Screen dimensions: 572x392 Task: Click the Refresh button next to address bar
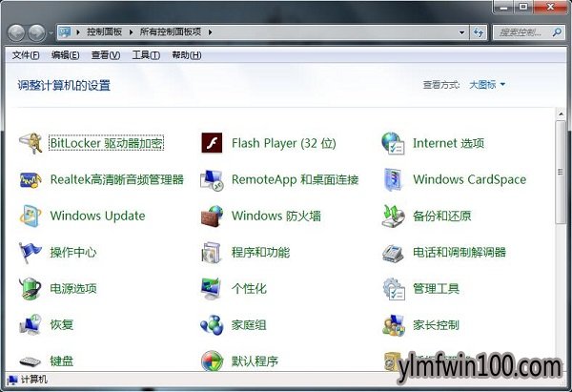(x=479, y=32)
